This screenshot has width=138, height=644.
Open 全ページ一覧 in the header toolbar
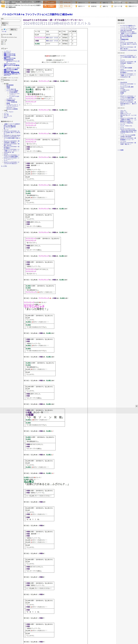click(117, 6)
